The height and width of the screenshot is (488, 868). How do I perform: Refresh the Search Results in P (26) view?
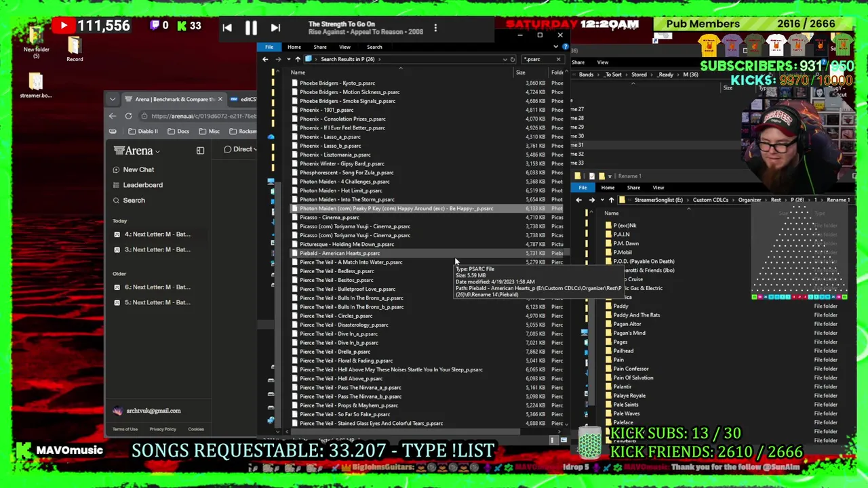click(513, 59)
